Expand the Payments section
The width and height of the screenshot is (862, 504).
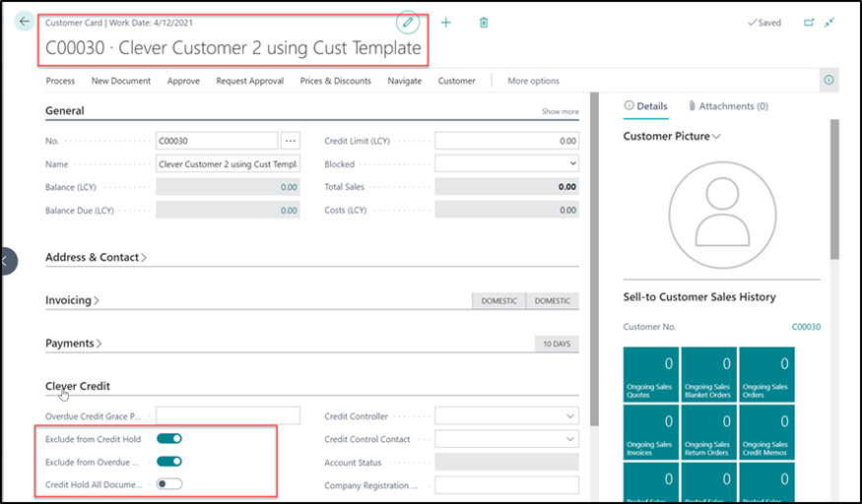click(x=74, y=344)
